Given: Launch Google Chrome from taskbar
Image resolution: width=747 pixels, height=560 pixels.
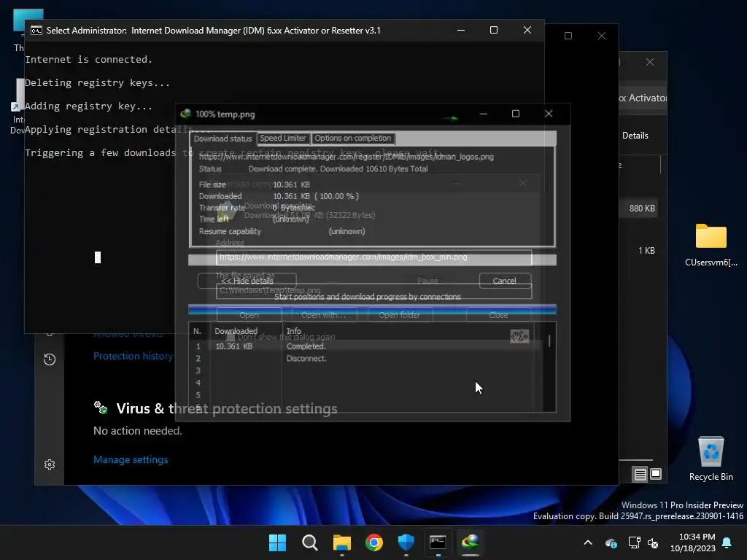Looking at the screenshot, I should 374,542.
